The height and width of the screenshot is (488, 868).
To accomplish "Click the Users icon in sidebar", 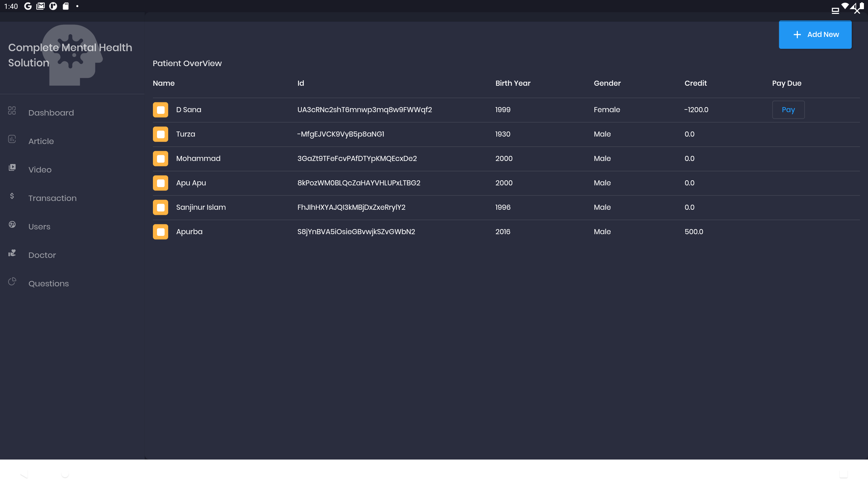I will pos(12,224).
